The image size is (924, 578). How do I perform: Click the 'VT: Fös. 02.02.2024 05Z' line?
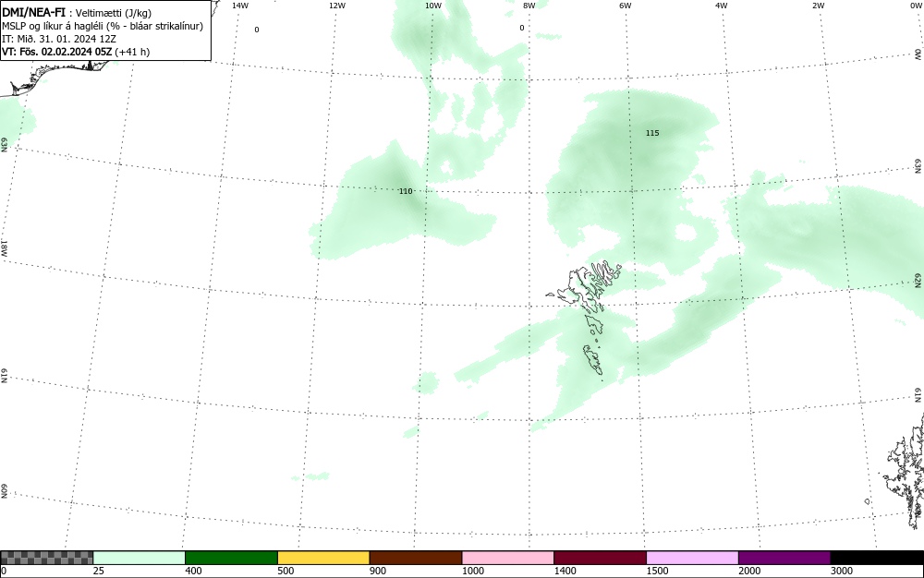tap(76, 52)
